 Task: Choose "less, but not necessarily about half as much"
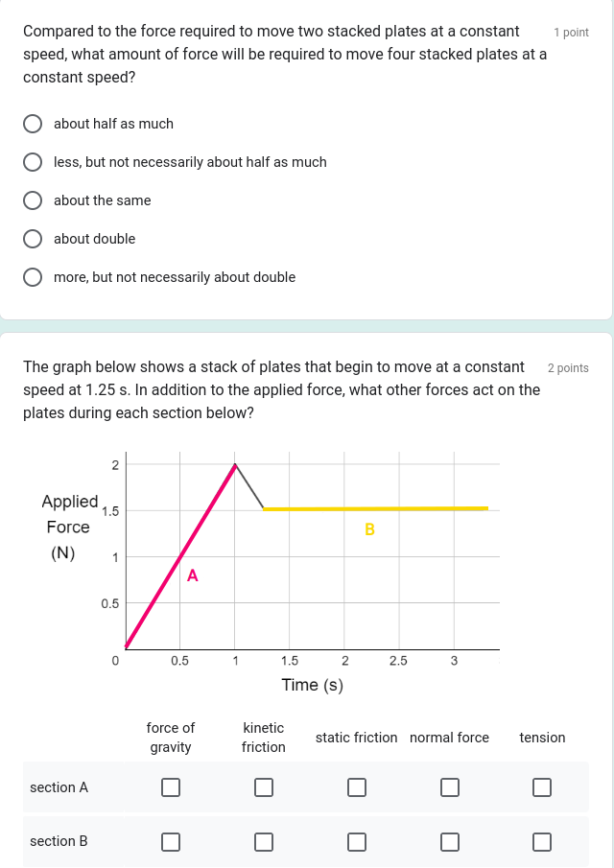[x=33, y=162]
